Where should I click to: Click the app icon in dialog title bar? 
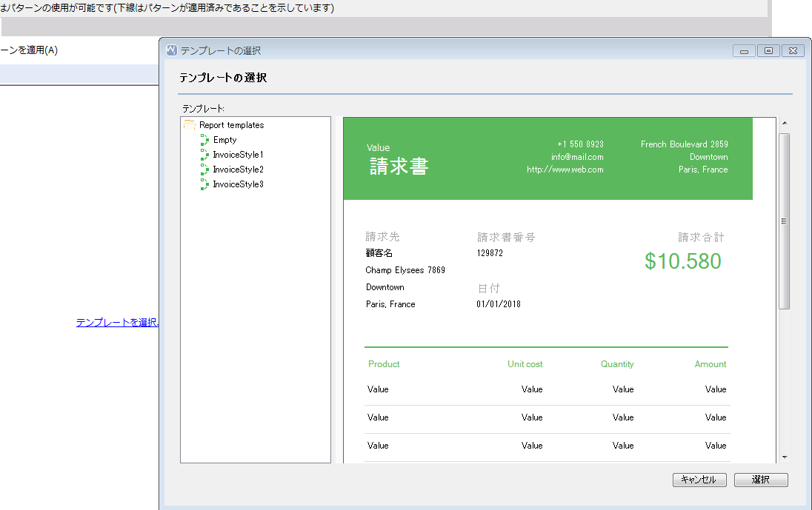pyautogui.click(x=172, y=50)
